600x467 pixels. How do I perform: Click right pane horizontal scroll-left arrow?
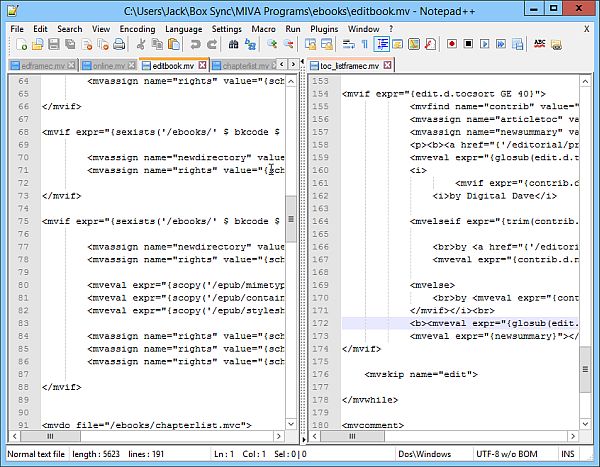click(x=315, y=436)
